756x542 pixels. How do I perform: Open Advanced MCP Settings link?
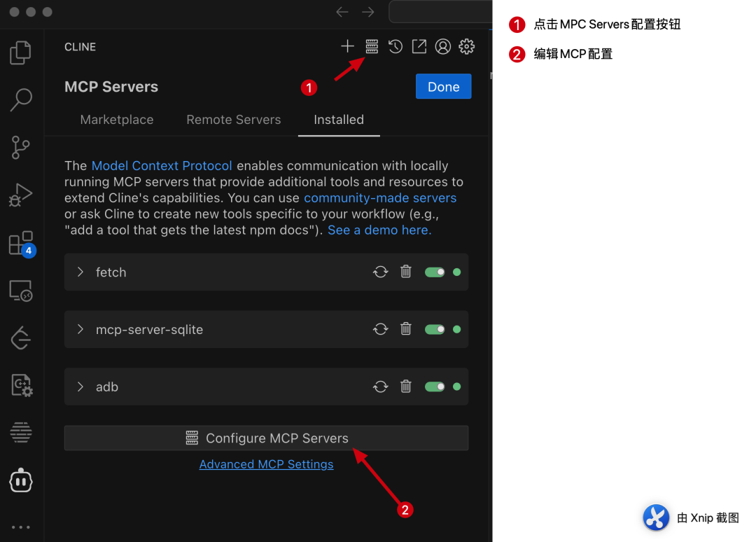coord(266,464)
